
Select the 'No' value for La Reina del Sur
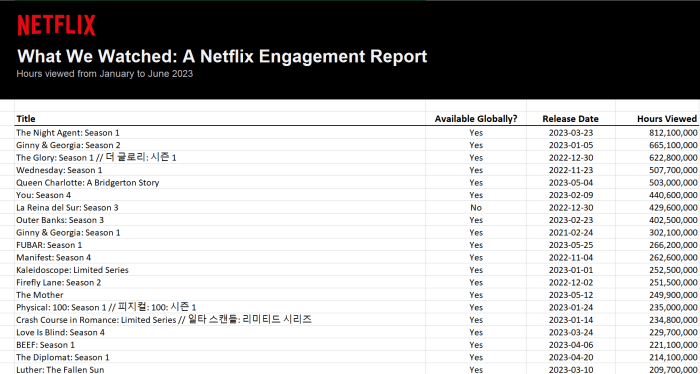[476, 208]
